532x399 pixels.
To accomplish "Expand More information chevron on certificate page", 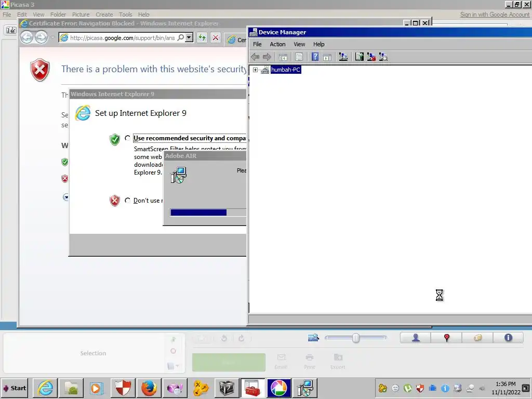I will (66, 197).
